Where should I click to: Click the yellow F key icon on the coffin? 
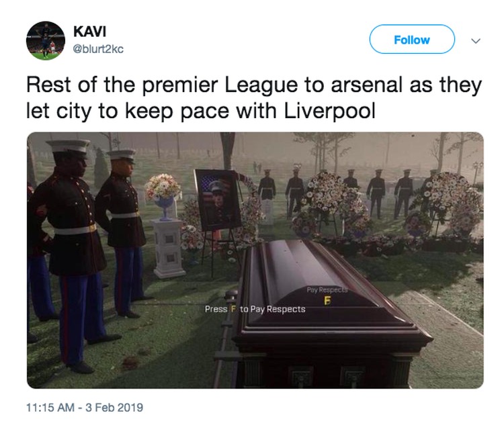[327, 301]
